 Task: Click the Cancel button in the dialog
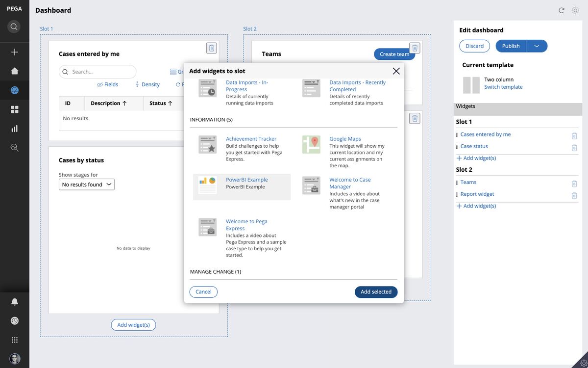tap(203, 292)
